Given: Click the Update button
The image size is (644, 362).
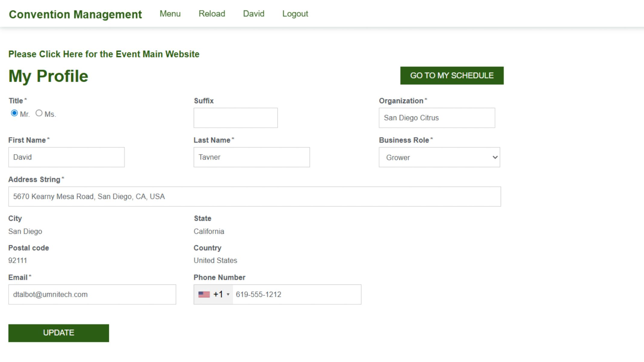Looking at the screenshot, I should pos(59,333).
